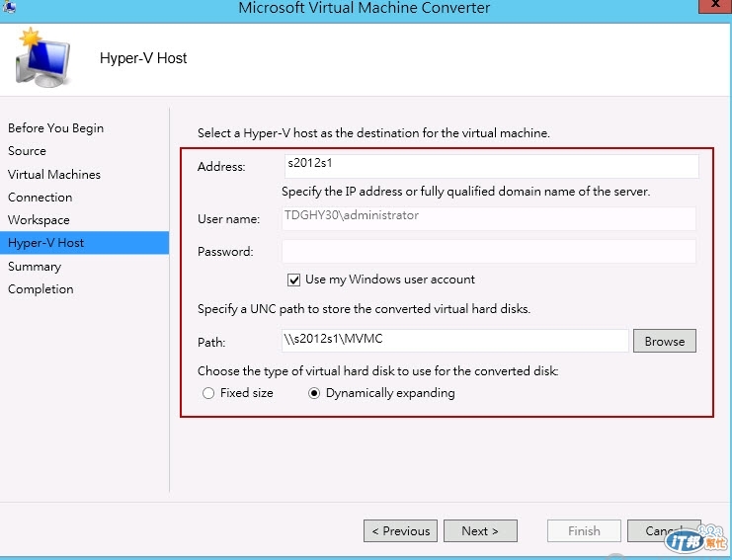Screen dimensions: 732x560
Task: Select the Hyper-V Host step
Action: tap(84, 243)
